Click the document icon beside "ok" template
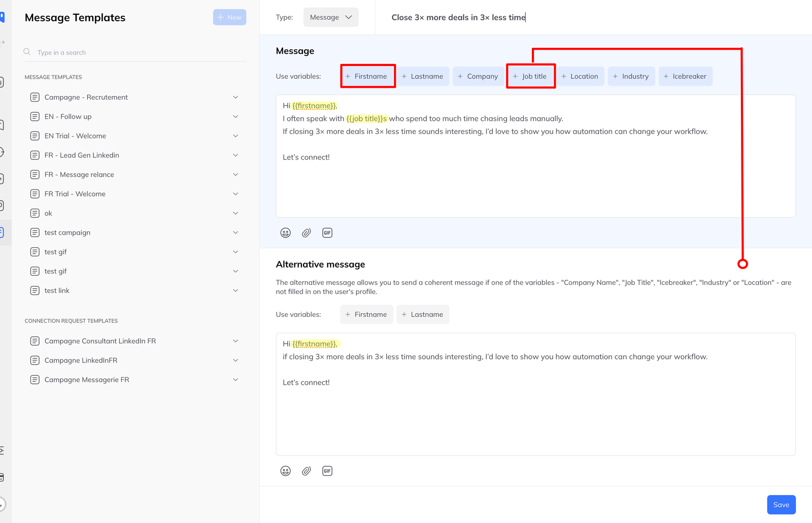The width and height of the screenshot is (812, 523). [35, 213]
